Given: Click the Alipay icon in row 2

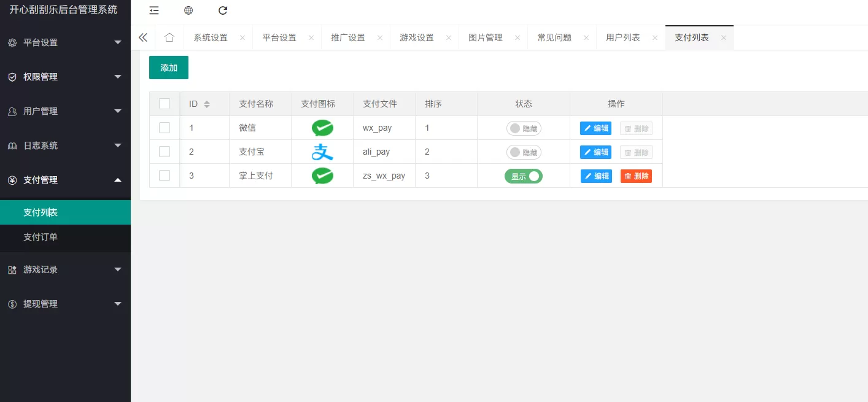Looking at the screenshot, I should pos(322,152).
